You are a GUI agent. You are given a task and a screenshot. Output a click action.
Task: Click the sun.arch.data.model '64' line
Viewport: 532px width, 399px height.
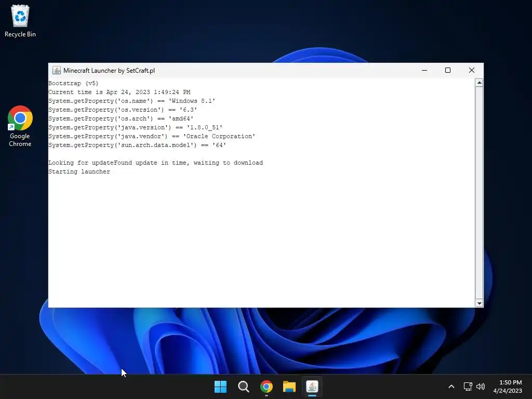(x=137, y=145)
